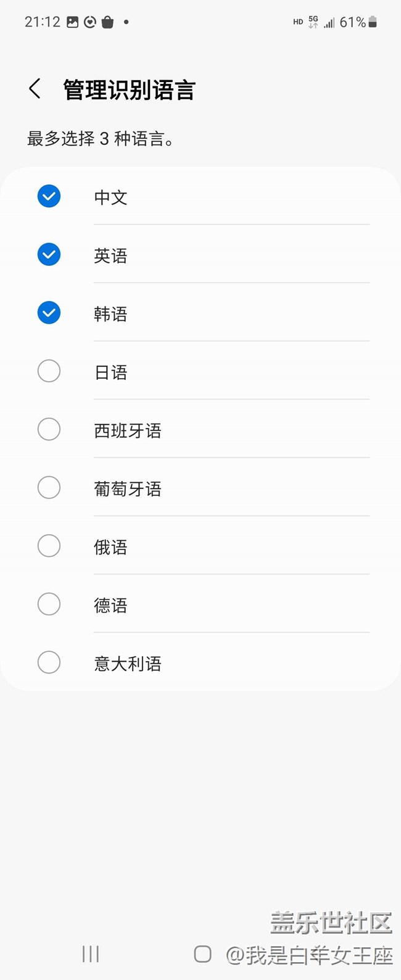This screenshot has width=401, height=980.
Task: Open recent apps navigation button
Action: point(90,954)
